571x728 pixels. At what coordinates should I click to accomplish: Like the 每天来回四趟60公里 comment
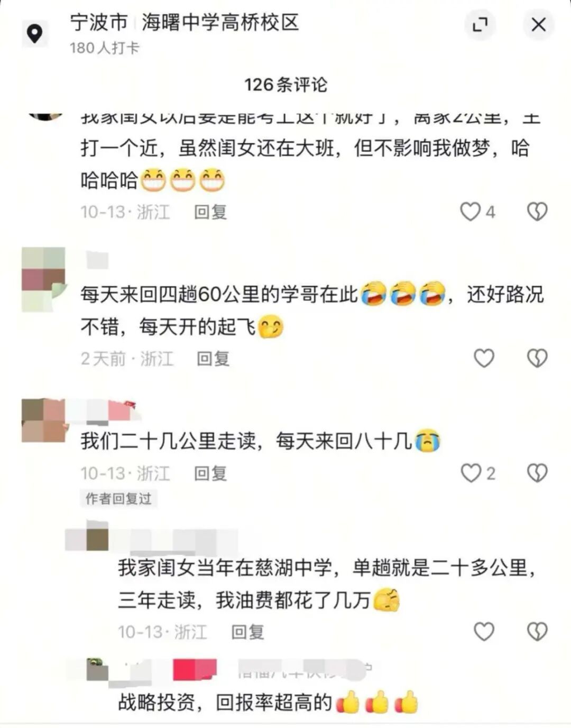coord(484,358)
